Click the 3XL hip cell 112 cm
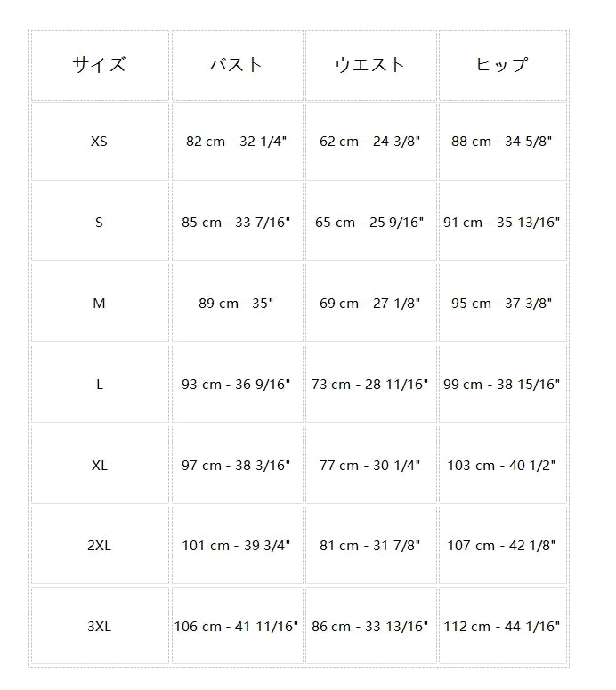The image size is (616, 690). [501, 627]
